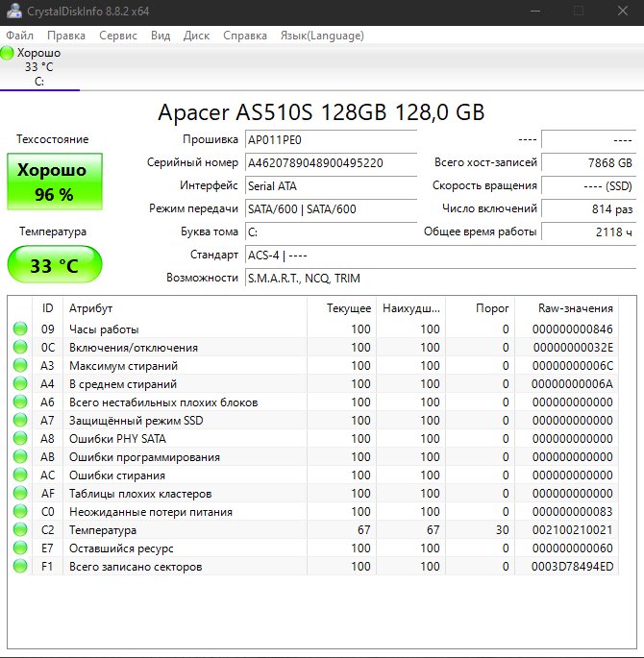Select the Максимум стираний attribute row

313,366
